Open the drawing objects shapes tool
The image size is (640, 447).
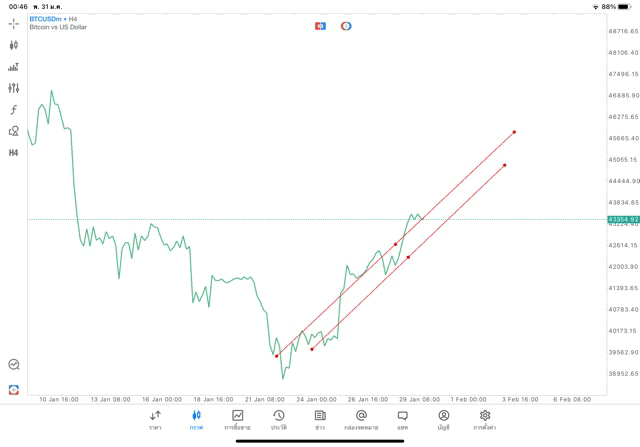(x=14, y=131)
